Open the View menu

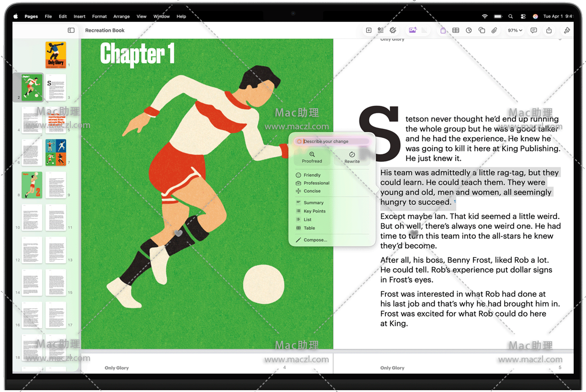[142, 16]
